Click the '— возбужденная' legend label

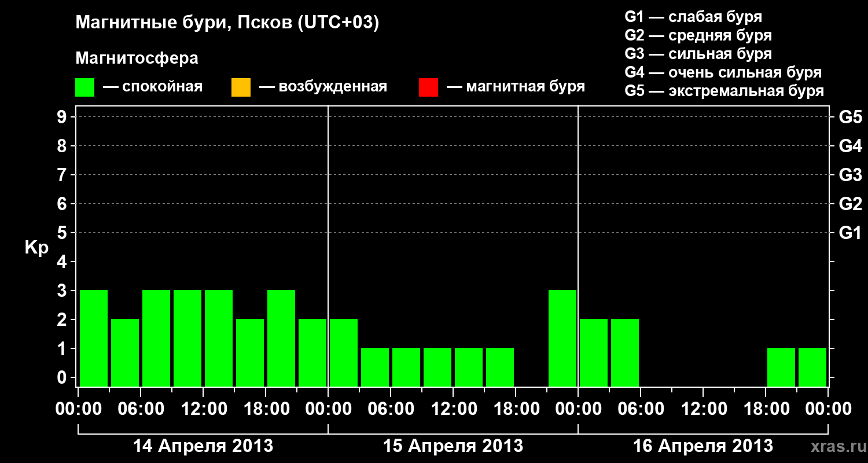(323, 87)
